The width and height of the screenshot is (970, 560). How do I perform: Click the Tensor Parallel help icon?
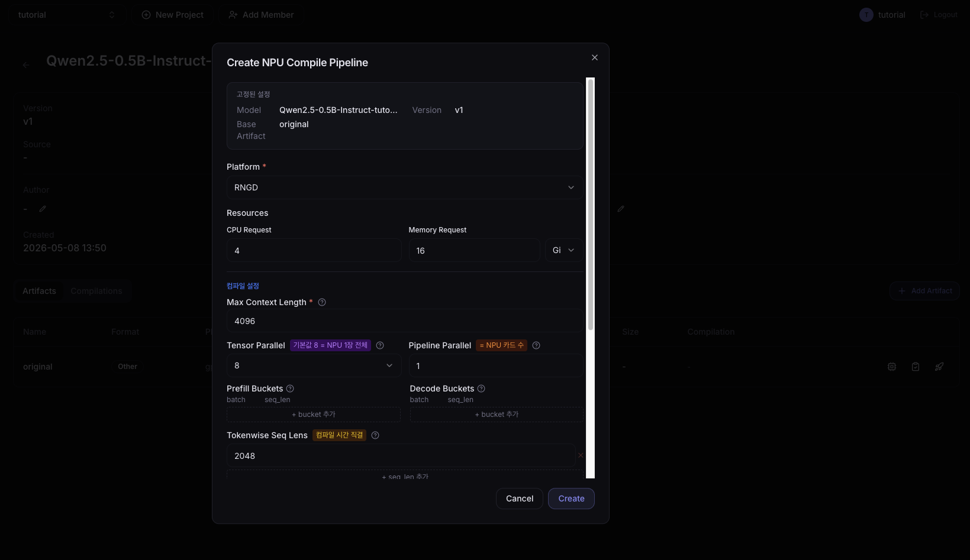point(380,345)
